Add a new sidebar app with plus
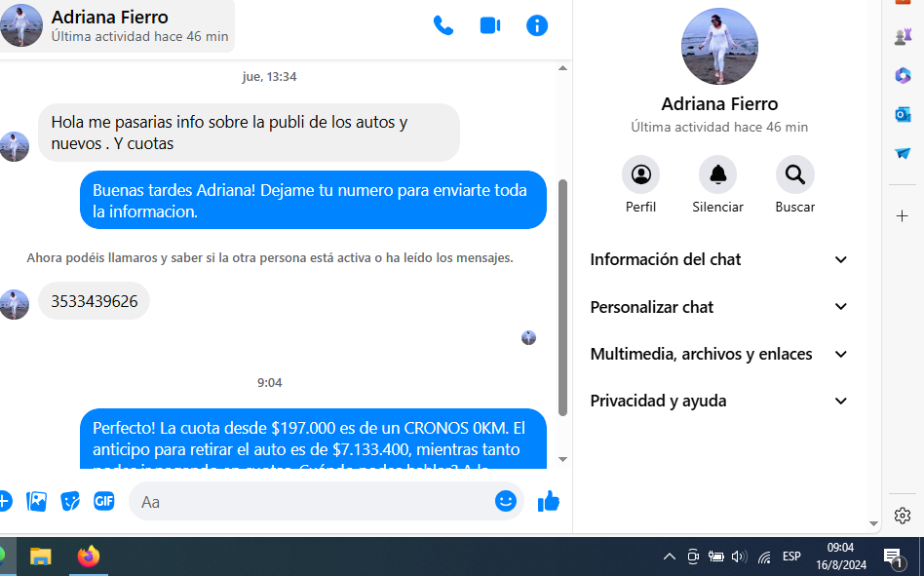This screenshot has height=576, width=924. click(903, 216)
